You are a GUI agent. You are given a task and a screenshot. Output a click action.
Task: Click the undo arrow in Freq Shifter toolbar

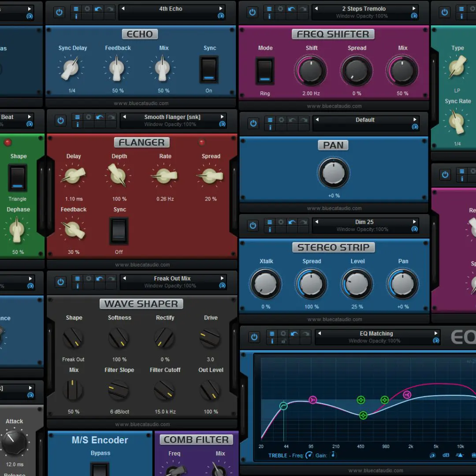[291, 9]
